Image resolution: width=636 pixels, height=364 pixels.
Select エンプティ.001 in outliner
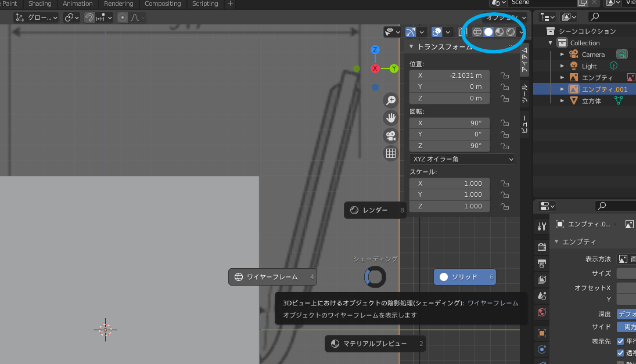click(x=605, y=89)
